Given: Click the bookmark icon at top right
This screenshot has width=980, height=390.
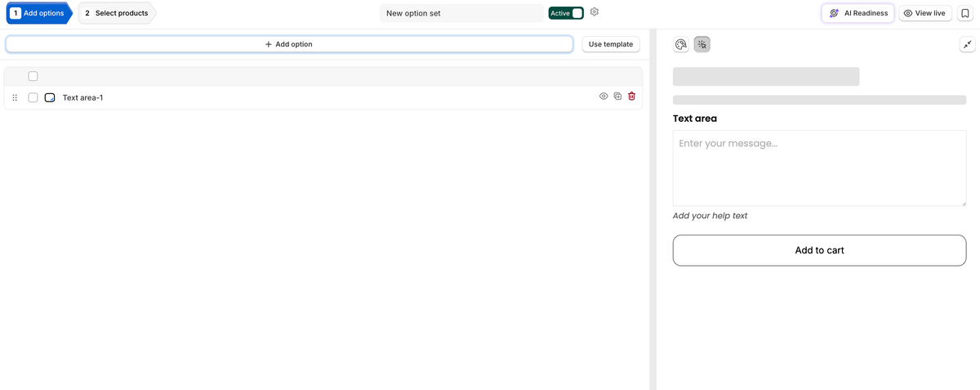Looking at the screenshot, I should click(965, 13).
